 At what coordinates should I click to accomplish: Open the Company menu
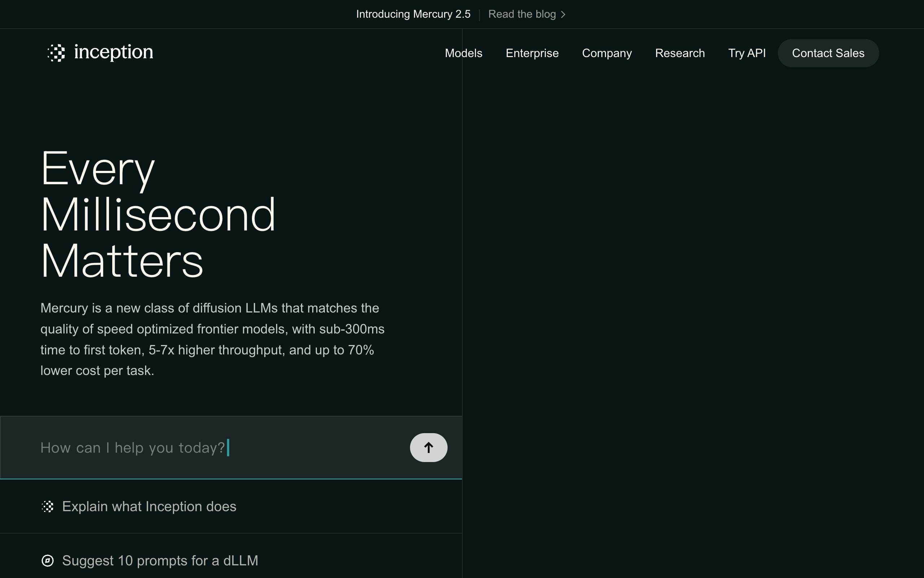point(607,53)
